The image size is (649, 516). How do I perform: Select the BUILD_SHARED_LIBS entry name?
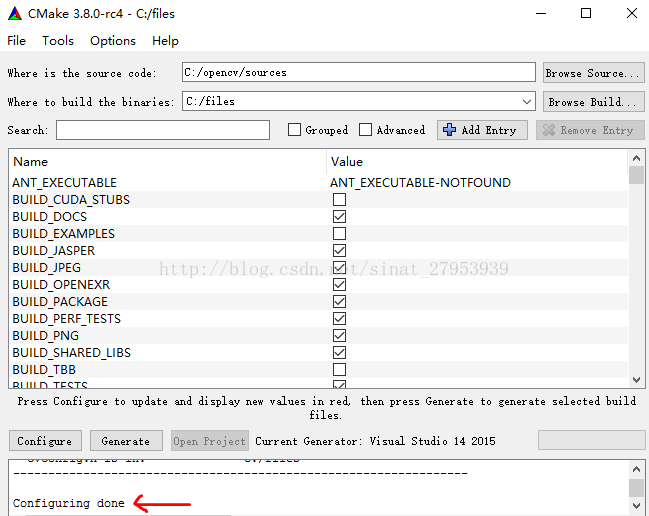point(72,353)
